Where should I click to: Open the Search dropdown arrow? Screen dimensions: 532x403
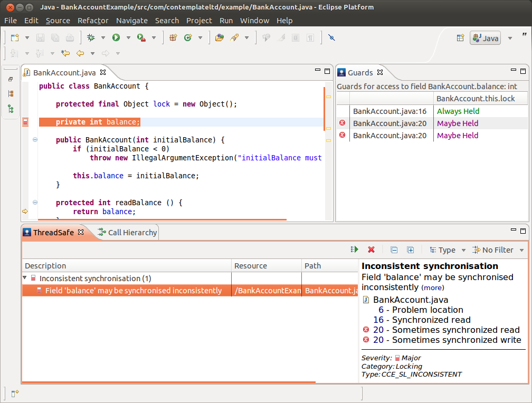tap(246, 37)
